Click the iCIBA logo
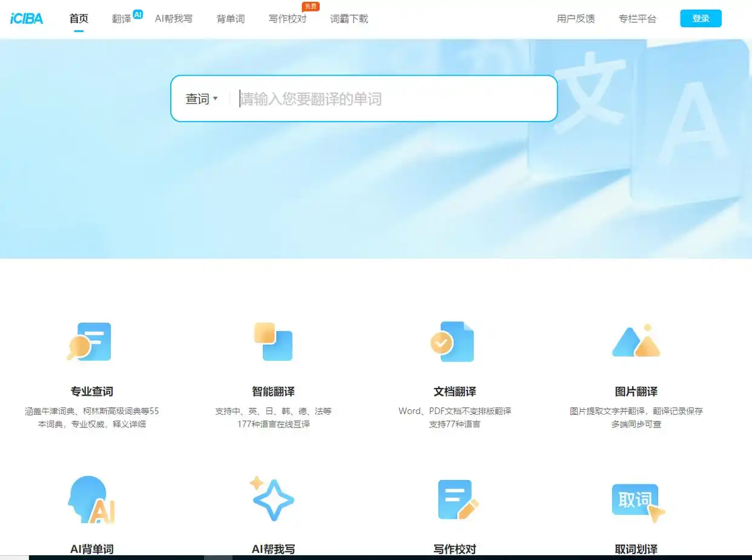 coord(27,18)
